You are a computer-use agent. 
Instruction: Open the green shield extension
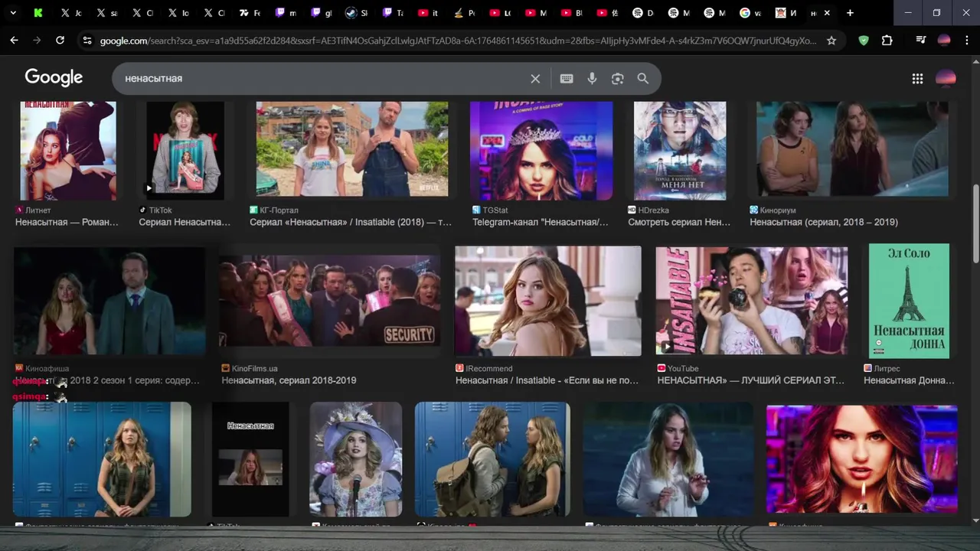pyautogui.click(x=864, y=41)
